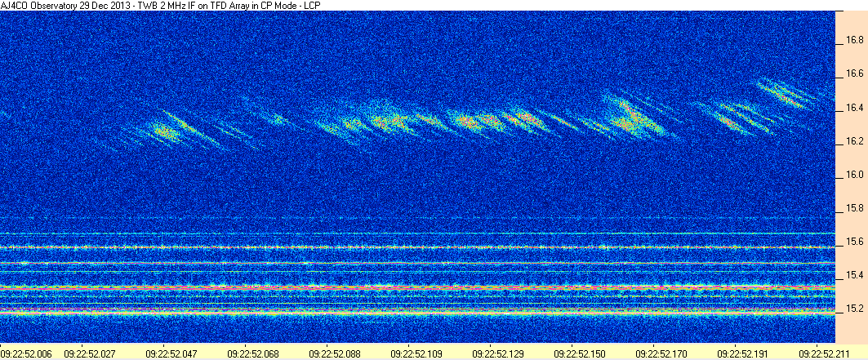Click the 16.8 frequency axis label
Screen dimensions: 868x360
tap(854, 40)
